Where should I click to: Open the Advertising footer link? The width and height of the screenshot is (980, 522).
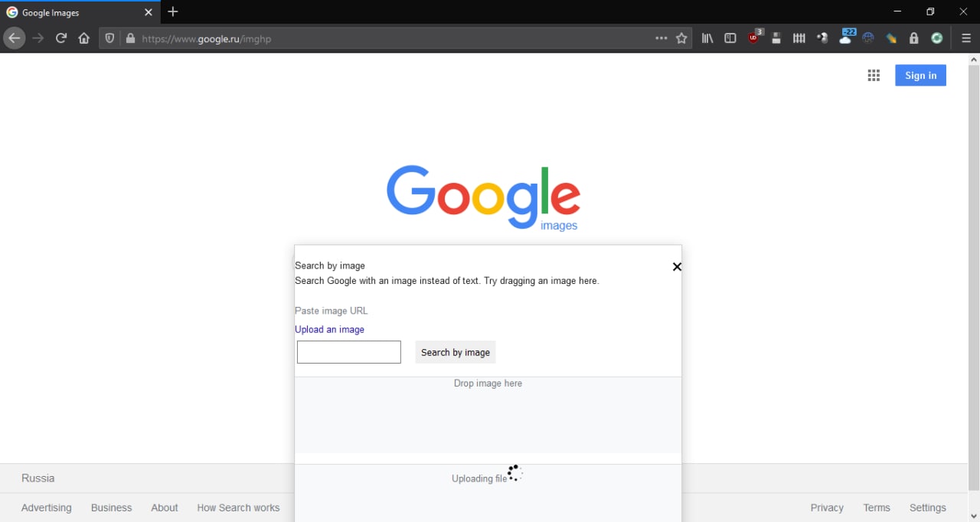(x=47, y=507)
